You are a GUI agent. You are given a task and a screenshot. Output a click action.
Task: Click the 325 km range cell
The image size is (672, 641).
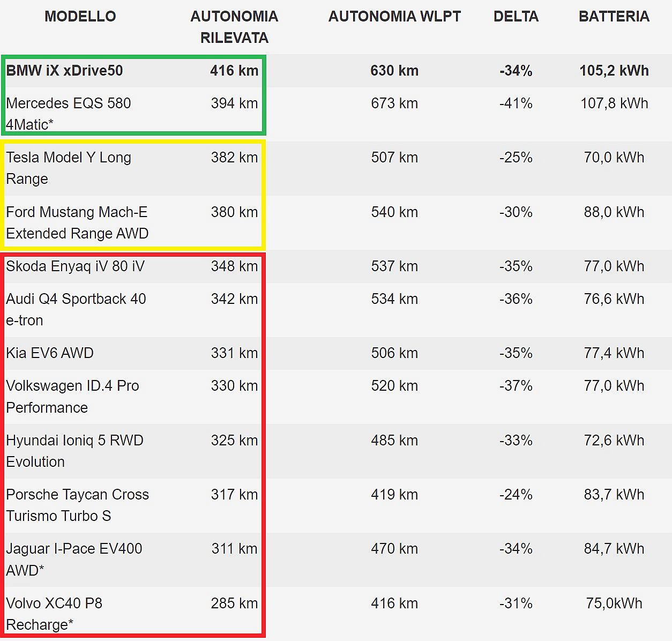tap(234, 440)
